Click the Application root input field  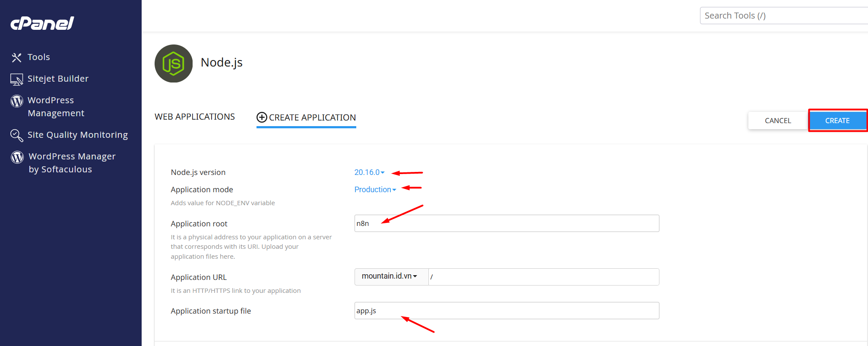click(507, 223)
